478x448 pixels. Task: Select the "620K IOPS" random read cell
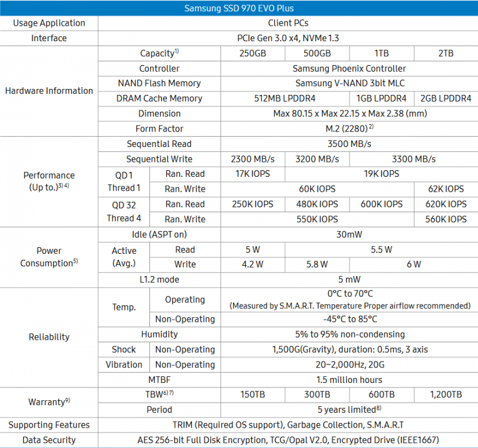446,204
